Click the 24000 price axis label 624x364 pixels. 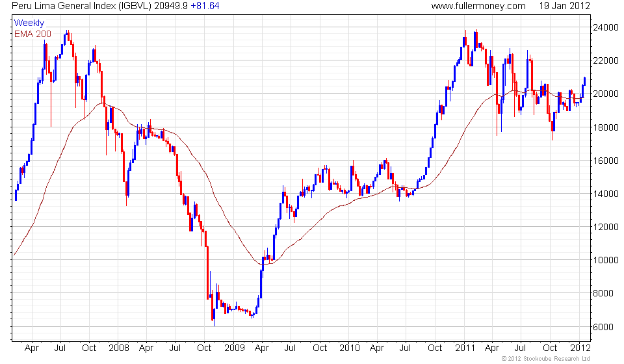pyautogui.click(x=606, y=27)
